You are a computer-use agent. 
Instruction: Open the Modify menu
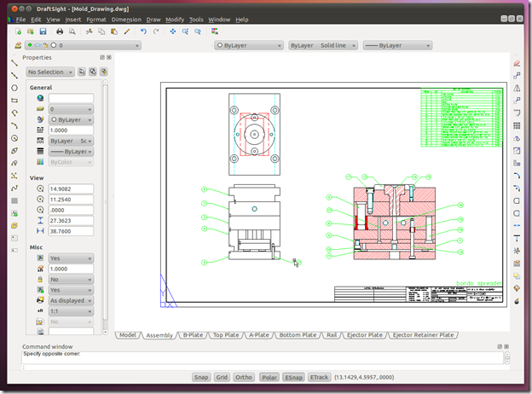coord(175,20)
